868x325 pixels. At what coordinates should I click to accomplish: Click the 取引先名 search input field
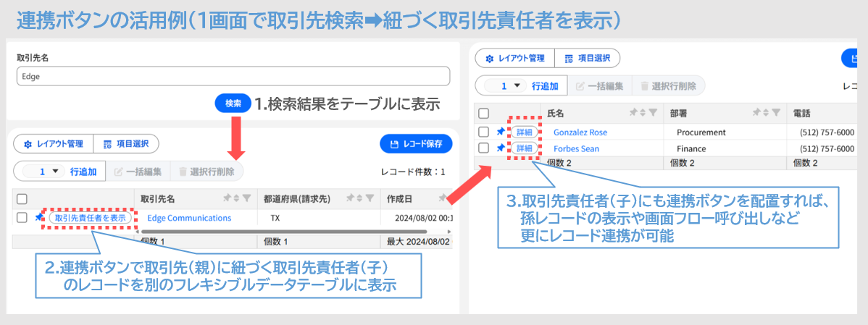(233, 76)
